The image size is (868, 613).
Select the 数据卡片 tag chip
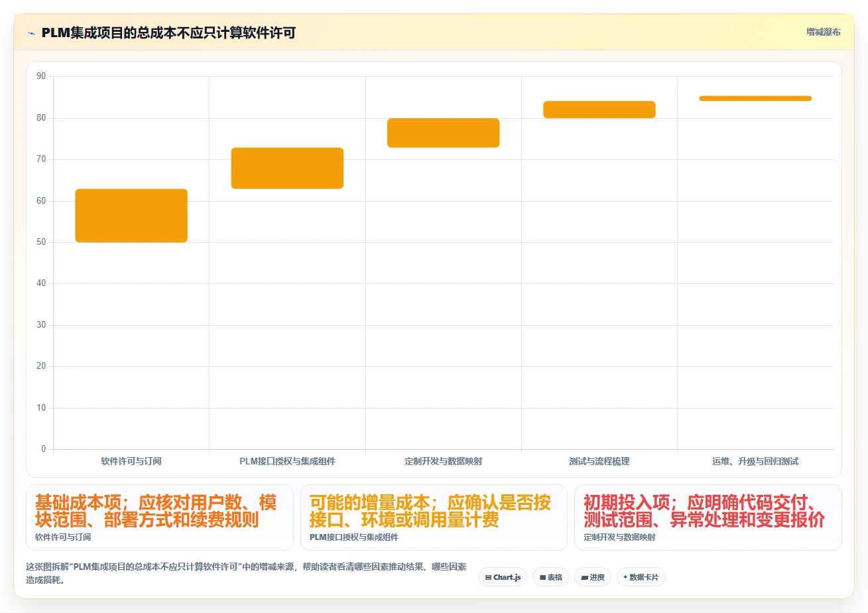point(641,577)
